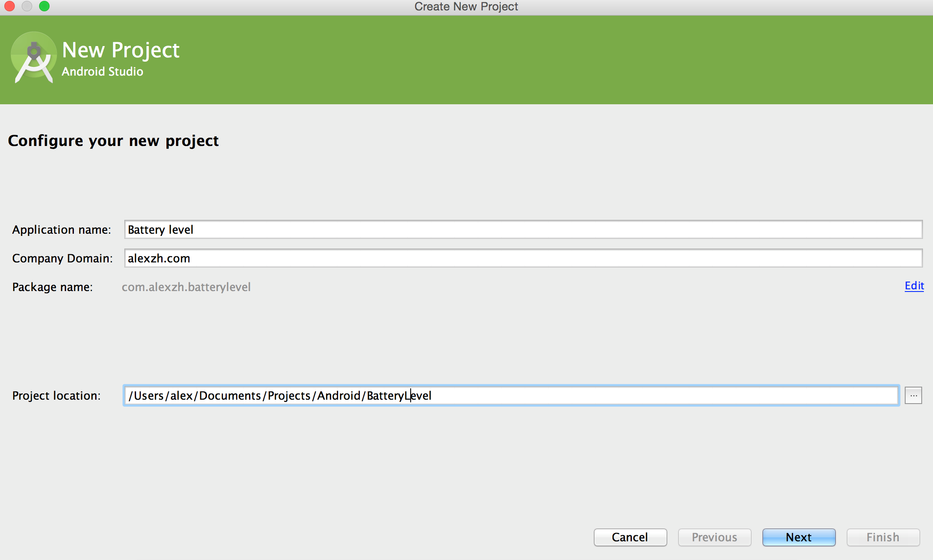Click the Edit link for package name
Screen dimensions: 933x560
pyautogui.click(x=914, y=287)
